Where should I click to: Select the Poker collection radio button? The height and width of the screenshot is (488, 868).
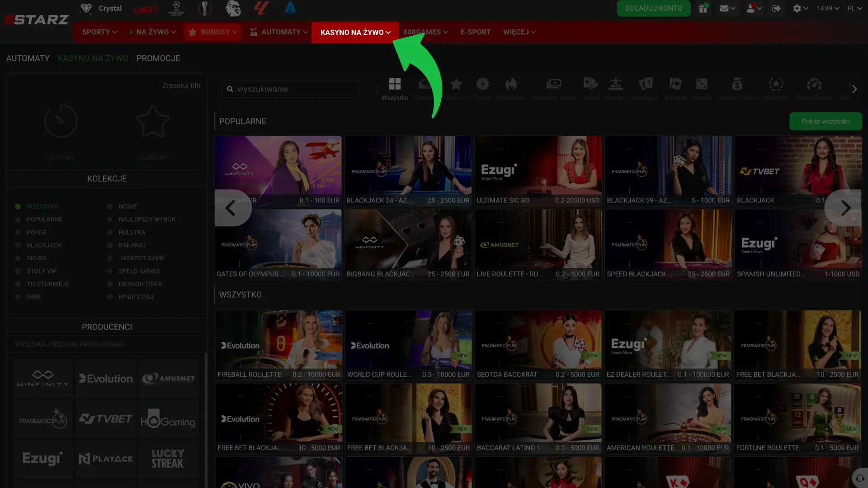(18, 232)
